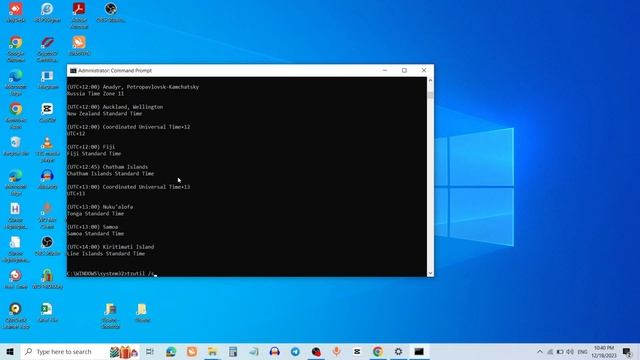Click the microphone app icon in taskbar
This screenshot has width=640, height=360.
coord(336,352)
